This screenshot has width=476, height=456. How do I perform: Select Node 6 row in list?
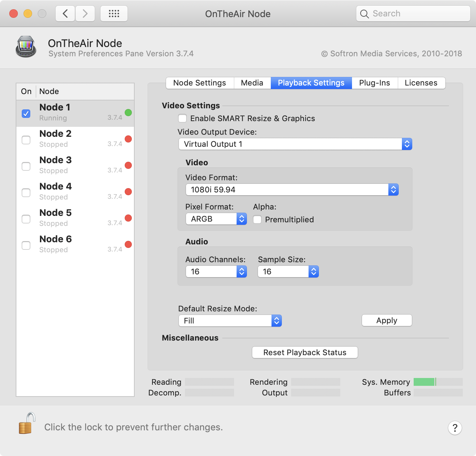point(75,245)
